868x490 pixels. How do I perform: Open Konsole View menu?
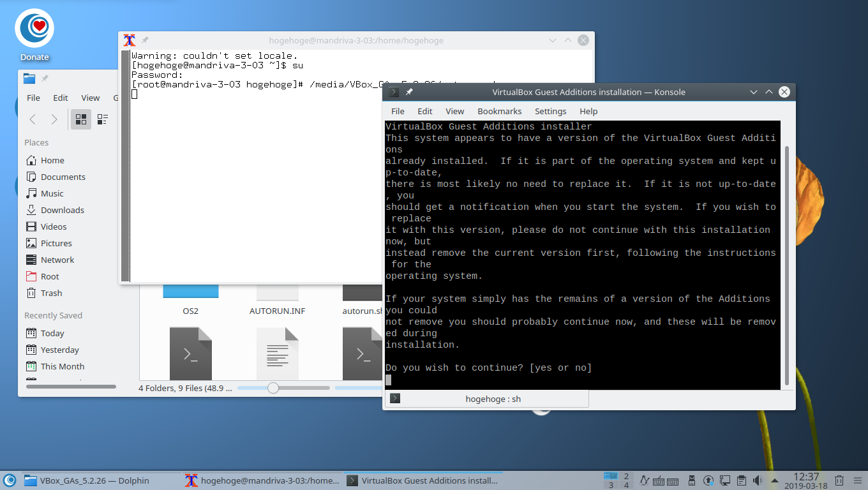(454, 111)
